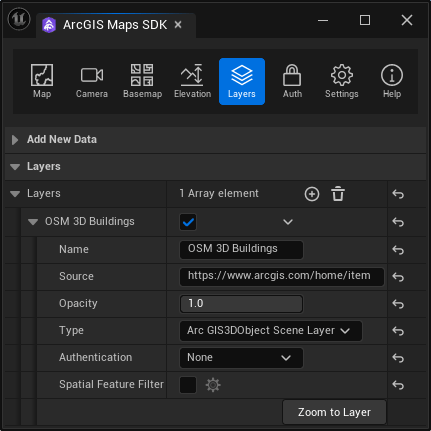Image resolution: width=431 pixels, height=431 pixels.
Task: Click the 'Opacity' property label
Action: (78, 304)
